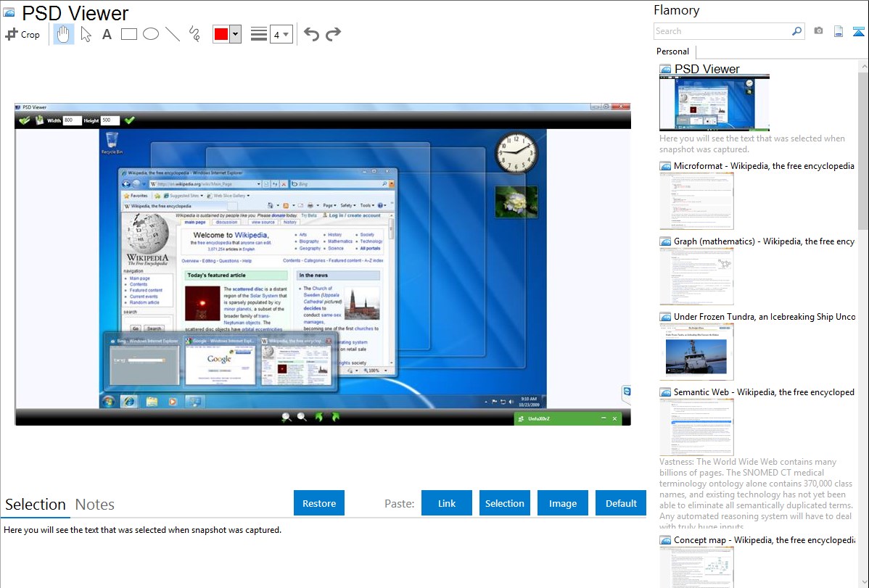The image size is (869, 588).
Task: Open the Under Frozen Tundra snapshot title
Action: click(x=765, y=316)
